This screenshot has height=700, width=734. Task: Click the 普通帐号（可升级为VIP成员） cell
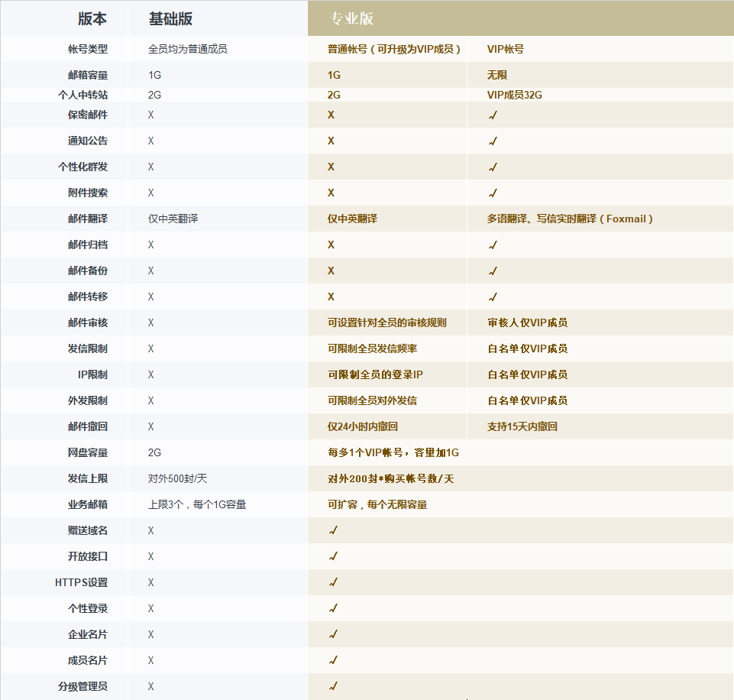(x=394, y=49)
